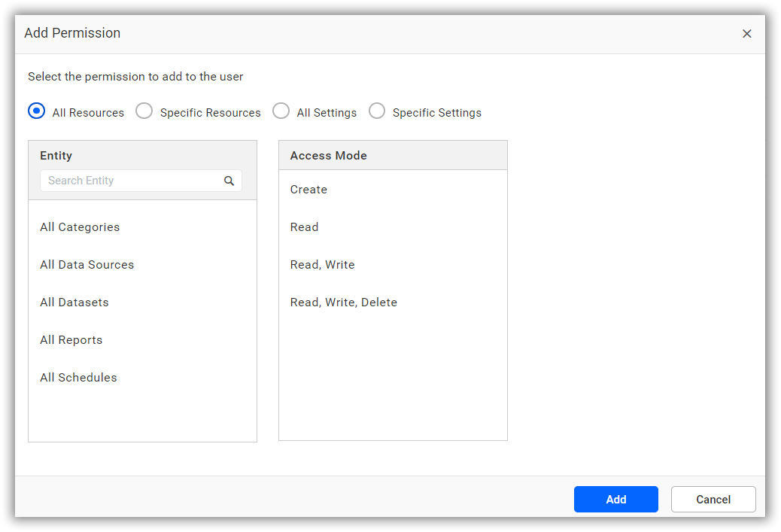Select the All Settings radio button

[281, 110]
